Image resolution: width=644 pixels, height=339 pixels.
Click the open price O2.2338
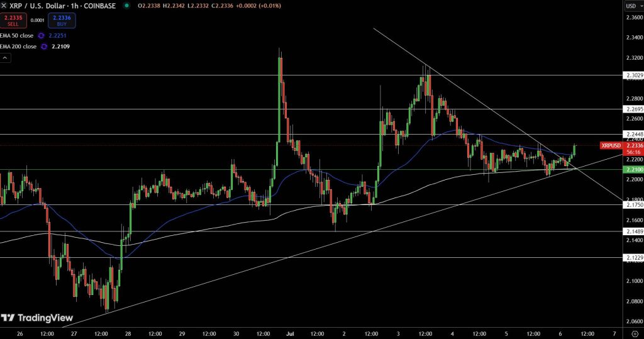[x=150, y=6]
